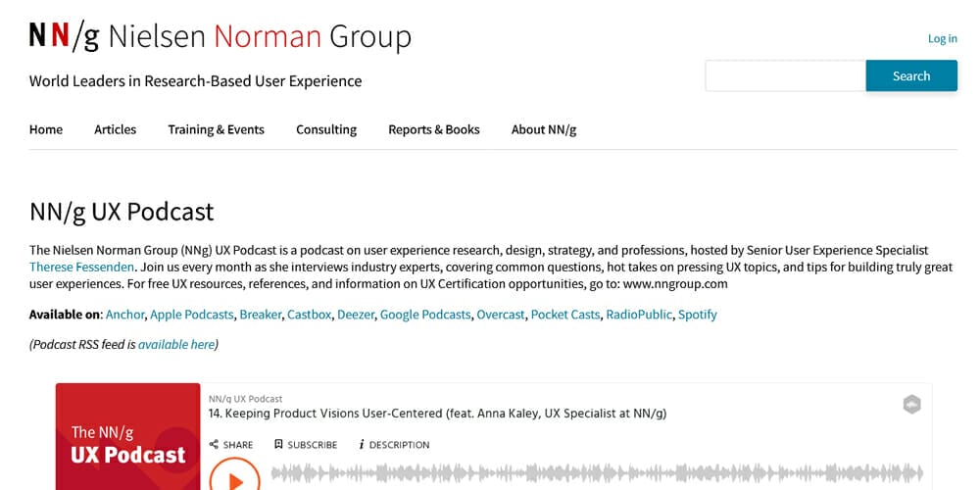Click the NN/g UX Podcast cover thumbnail

click(128, 436)
